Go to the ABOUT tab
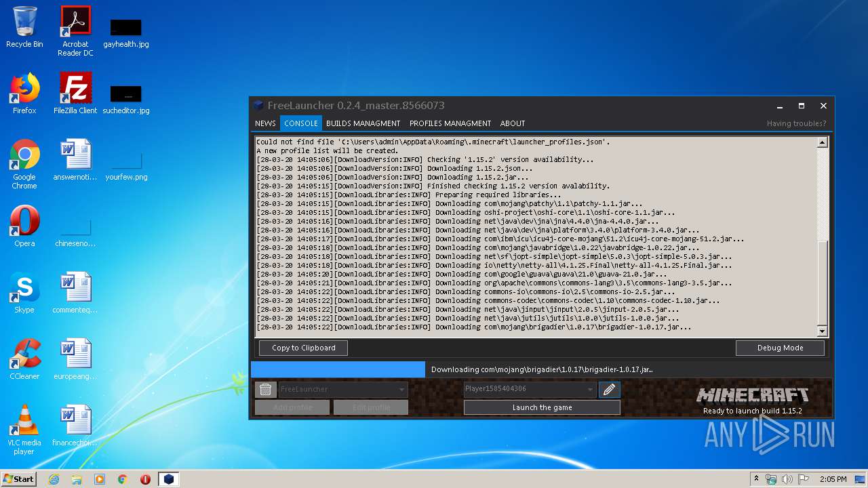The height and width of the screenshot is (488, 868). click(x=513, y=123)
